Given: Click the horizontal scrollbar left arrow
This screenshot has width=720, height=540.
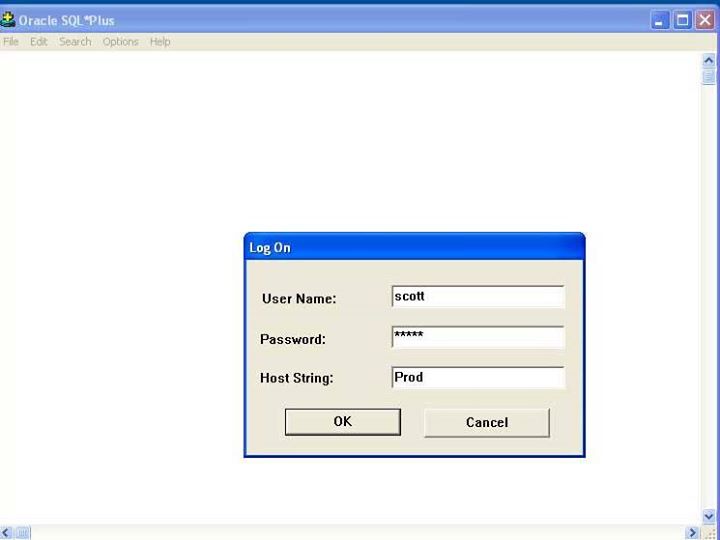Looking at the screenshot, I should (6, 533).
